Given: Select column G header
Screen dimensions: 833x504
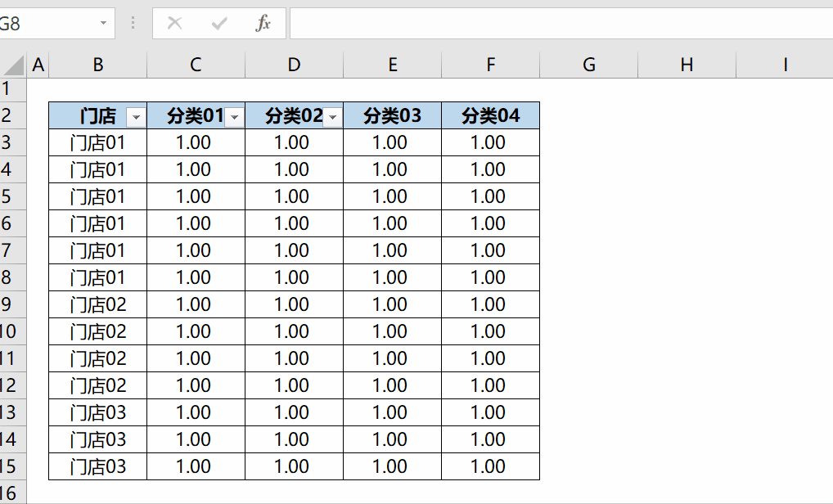Looking at the screenshot, I should 588,65.
